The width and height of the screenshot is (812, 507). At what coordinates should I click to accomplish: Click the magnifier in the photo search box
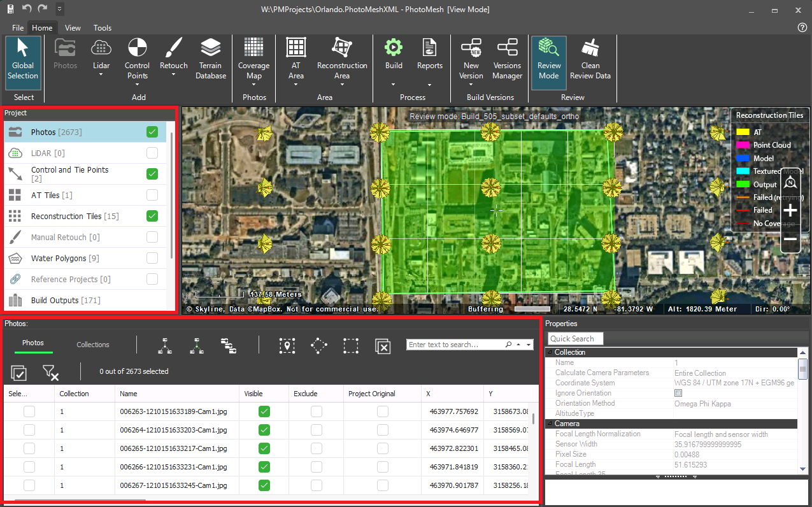point(509,345)
